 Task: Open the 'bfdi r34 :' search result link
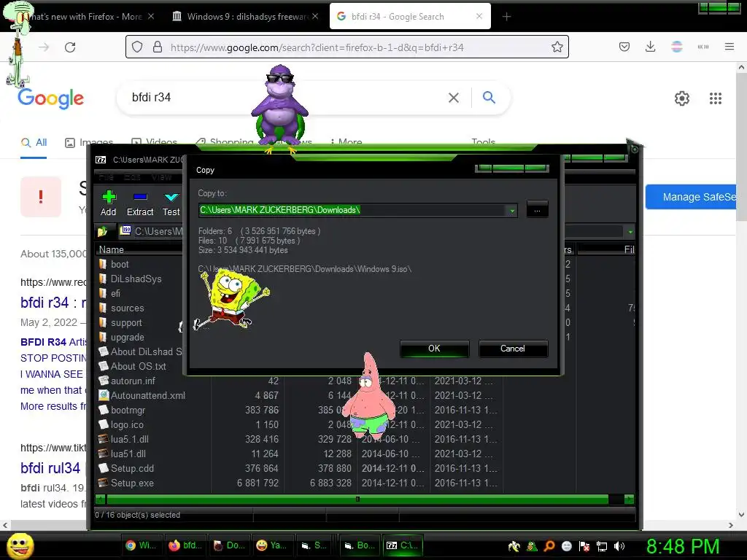(53, 303)
